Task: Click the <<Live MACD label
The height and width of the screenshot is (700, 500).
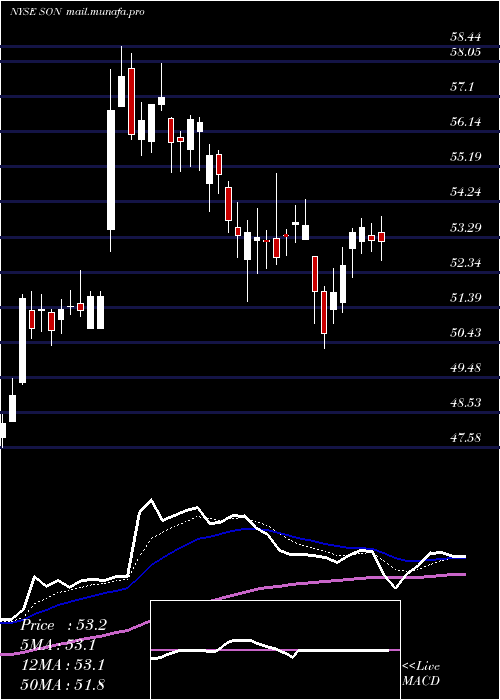Action: pos(421,673)
